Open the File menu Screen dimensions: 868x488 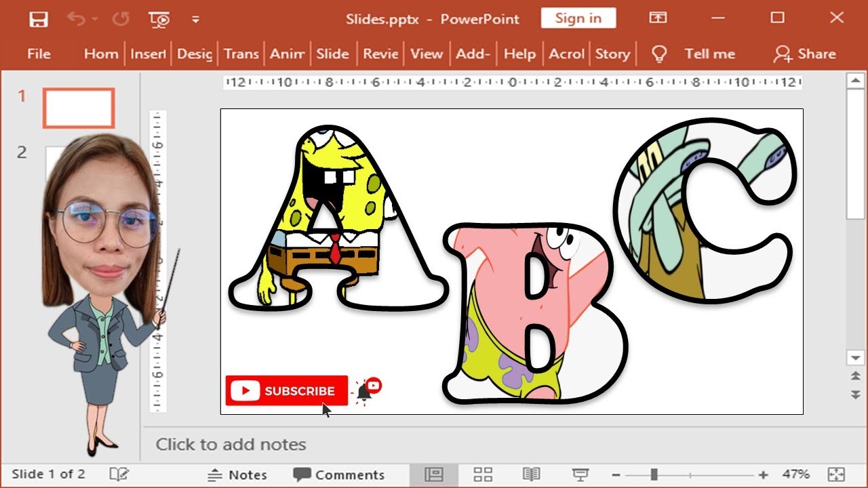pyautogui.click(x=39, y=54)
